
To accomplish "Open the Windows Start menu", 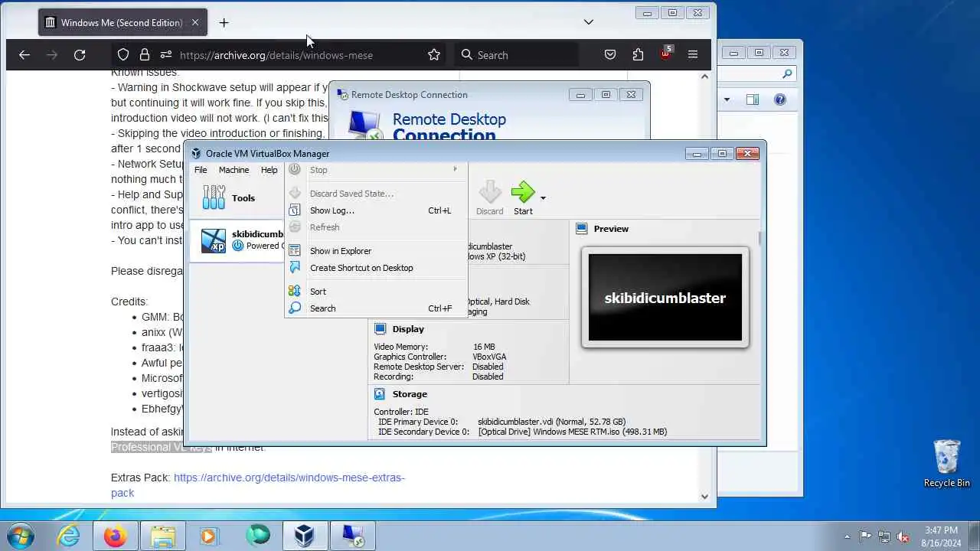I will point(21,536).
